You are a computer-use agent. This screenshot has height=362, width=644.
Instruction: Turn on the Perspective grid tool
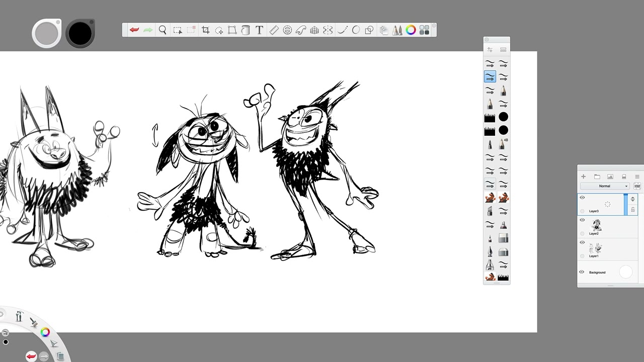pyautogui.click(x=314, y=30)
